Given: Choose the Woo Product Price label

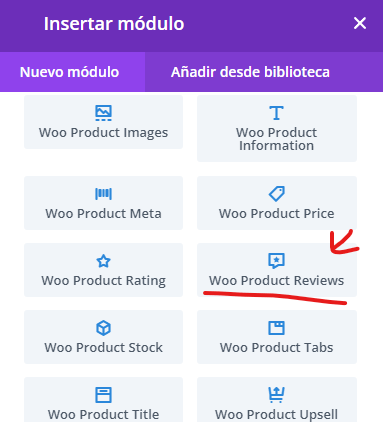Looking at the screenshot, I should point(277,213).
